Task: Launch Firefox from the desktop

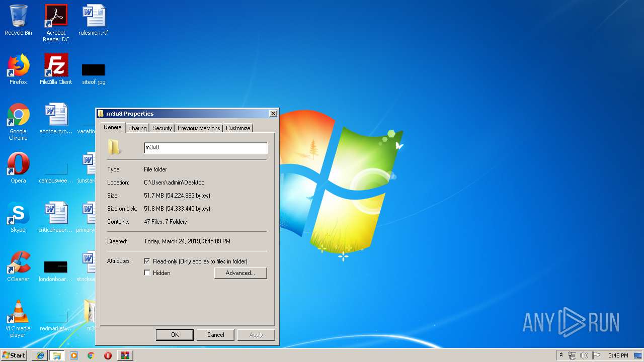Action: (18, 69)
